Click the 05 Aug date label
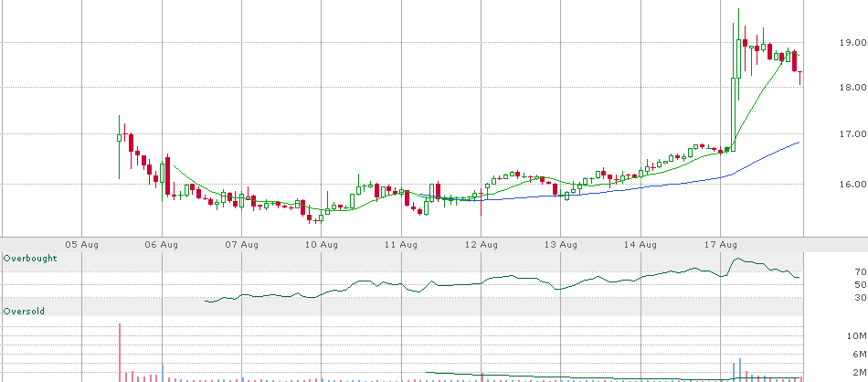This screenshot has height=382, width=868. click(81, 244)
